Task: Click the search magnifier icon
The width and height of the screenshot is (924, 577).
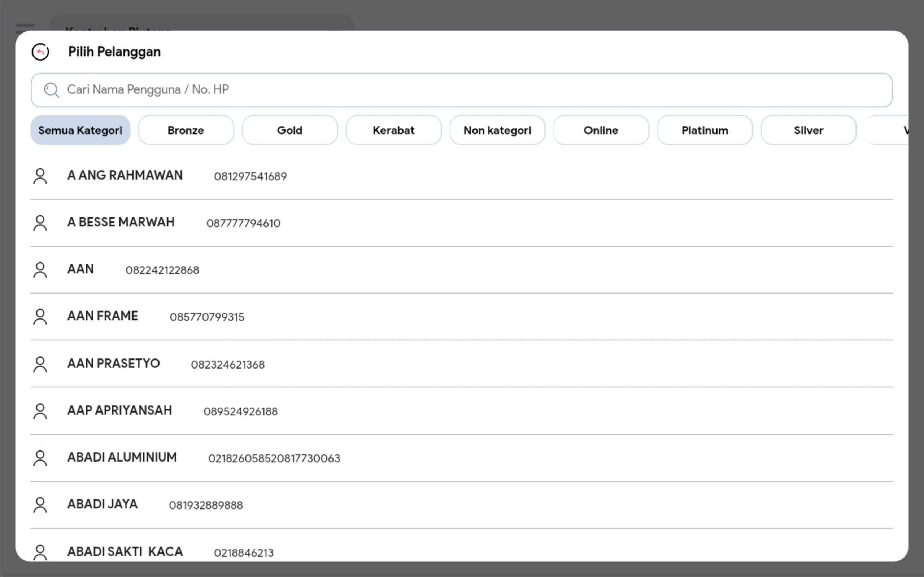Action: click(51, 90)
